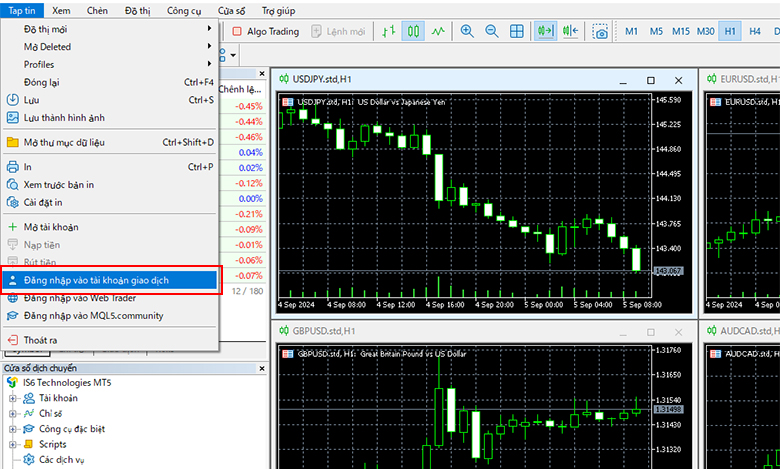
Task: Click the 0.04% change value
Action: tap(250, 153)
